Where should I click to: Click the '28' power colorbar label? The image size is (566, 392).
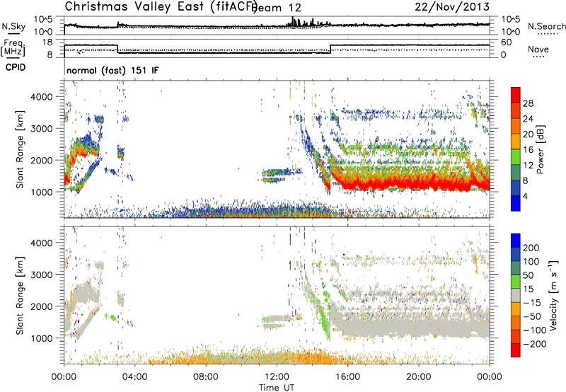[528, 103]
